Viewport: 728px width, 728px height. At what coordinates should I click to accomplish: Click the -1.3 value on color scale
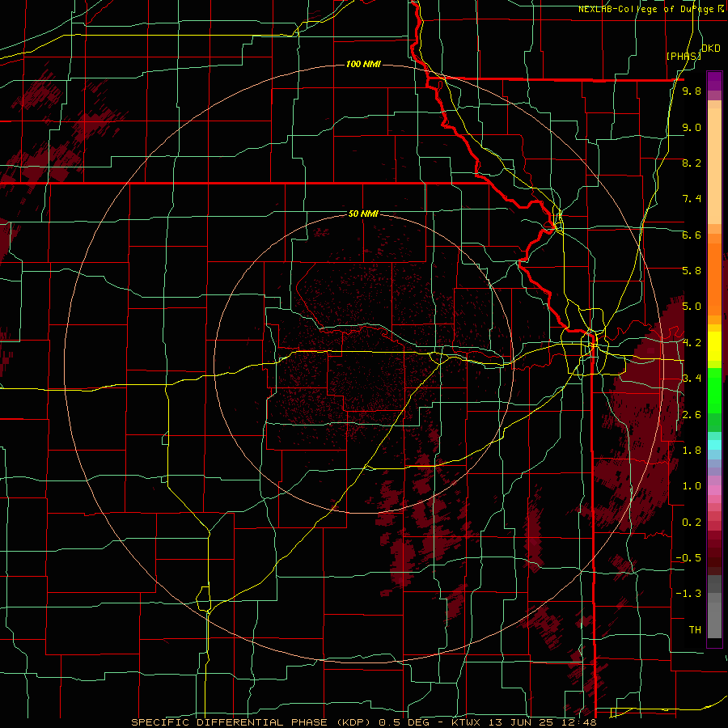(x=688, y=594)
